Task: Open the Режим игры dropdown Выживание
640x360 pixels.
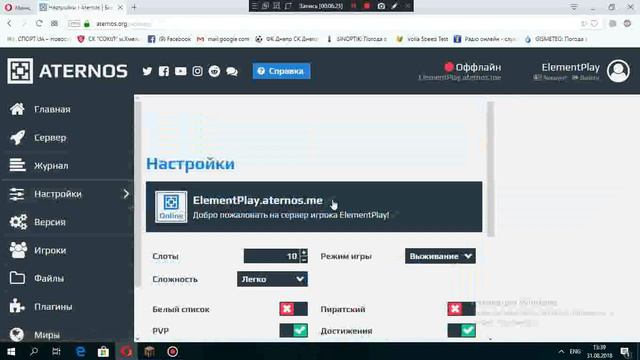Action: click(x=440, y=256)
